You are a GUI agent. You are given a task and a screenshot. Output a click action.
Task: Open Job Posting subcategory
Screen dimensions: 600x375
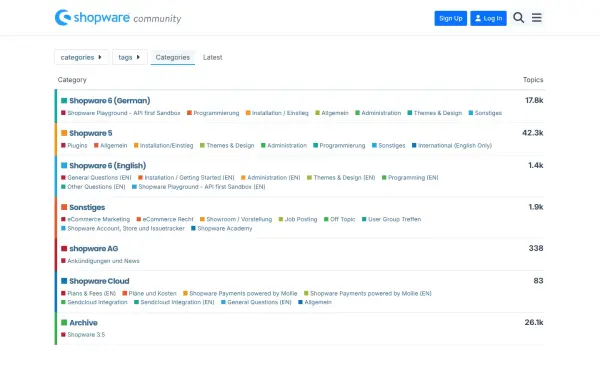pyautogui.click(x=301, y=220)
